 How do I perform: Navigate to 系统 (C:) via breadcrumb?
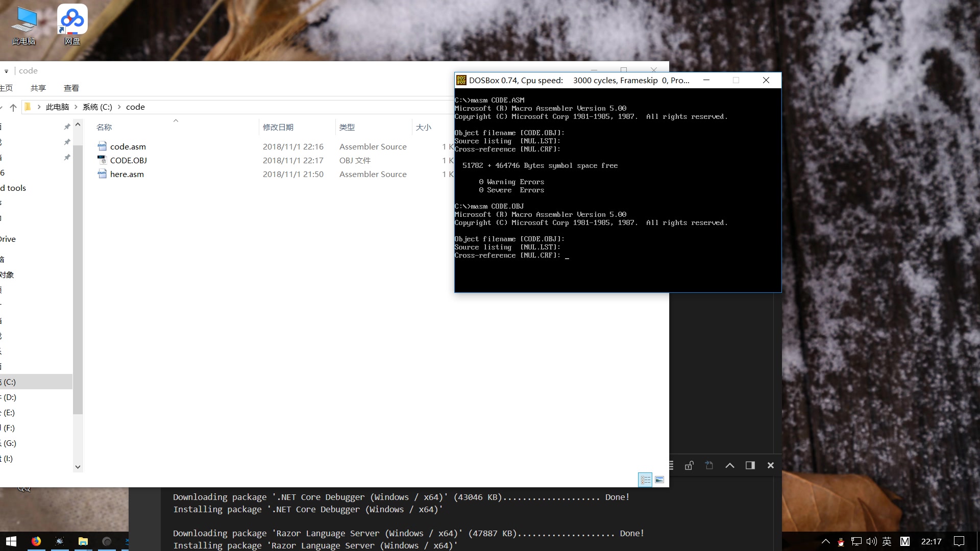[x=97, y=107]
